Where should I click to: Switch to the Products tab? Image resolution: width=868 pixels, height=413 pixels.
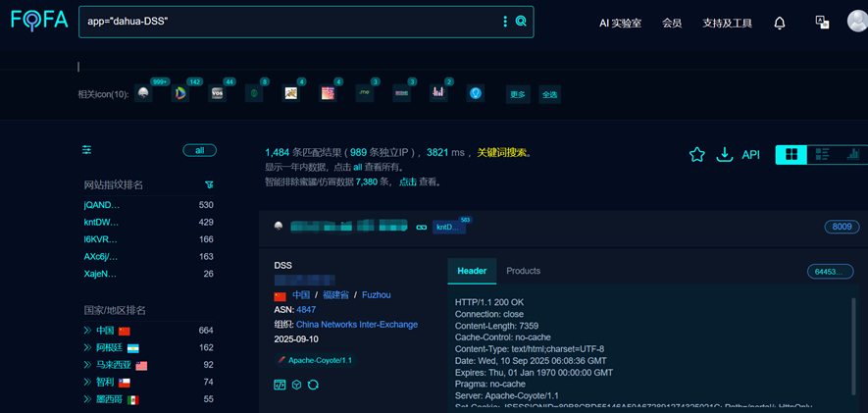point(523,271)
